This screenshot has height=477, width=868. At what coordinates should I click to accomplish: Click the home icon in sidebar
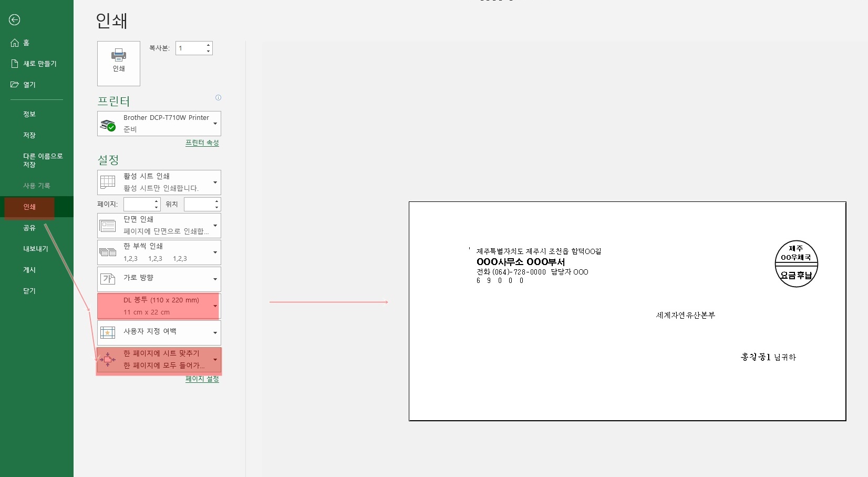coord(15,43)
